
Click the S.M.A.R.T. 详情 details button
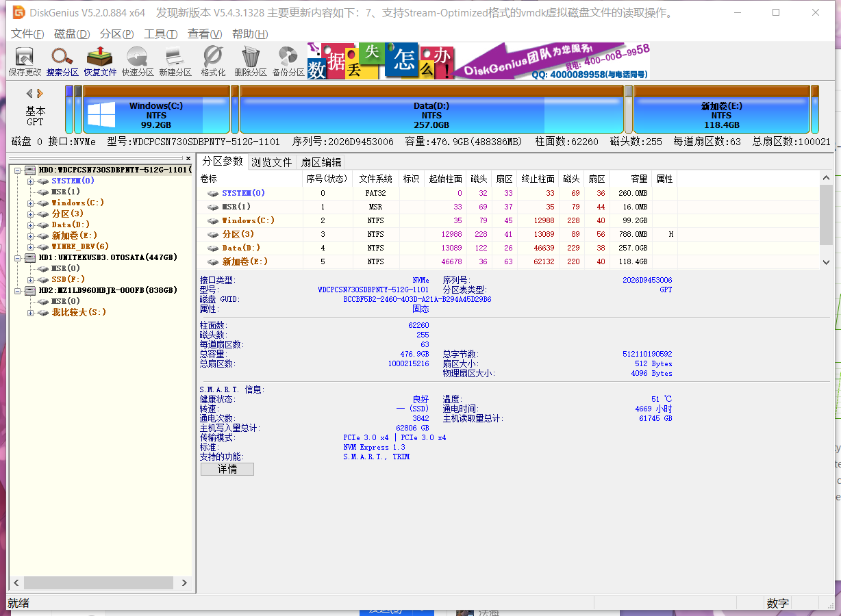[x=227, y=469]
